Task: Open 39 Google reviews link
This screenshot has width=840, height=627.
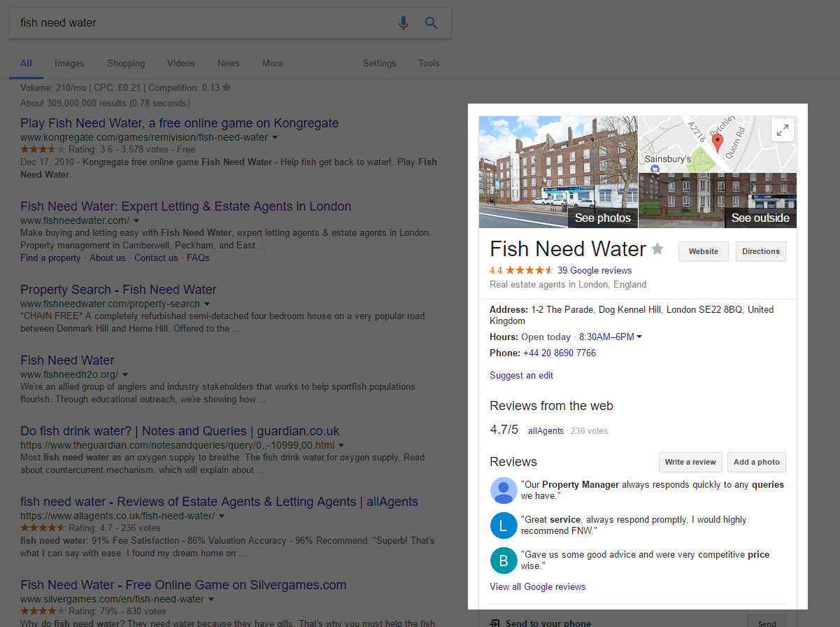Action: pyautogui.click(x=595, y=270)
